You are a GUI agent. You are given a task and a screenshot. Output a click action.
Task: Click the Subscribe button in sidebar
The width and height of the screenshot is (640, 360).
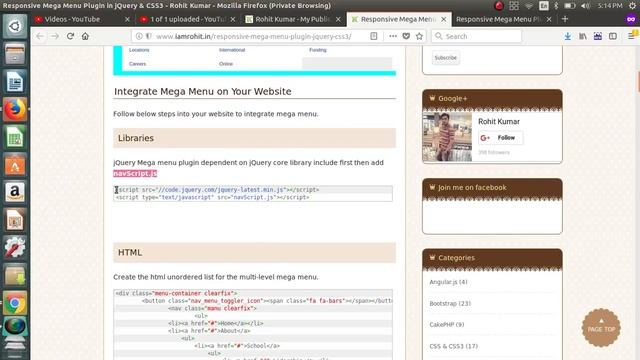(445, 58)
